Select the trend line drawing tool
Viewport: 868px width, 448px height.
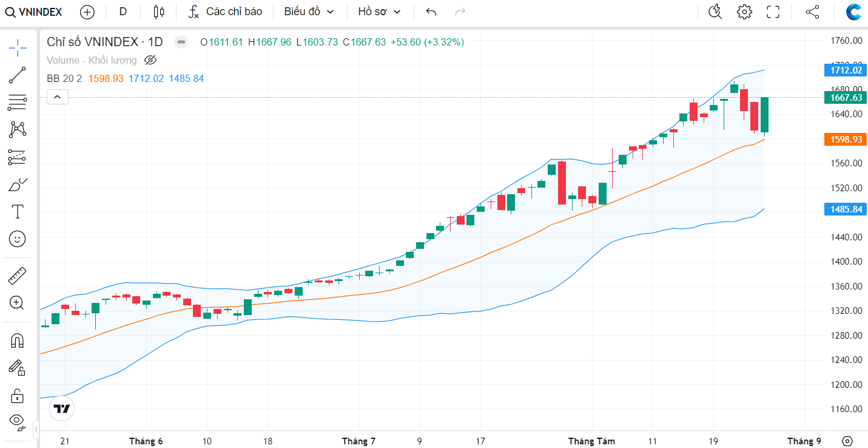pyautogui.click(x=18, y=75)
